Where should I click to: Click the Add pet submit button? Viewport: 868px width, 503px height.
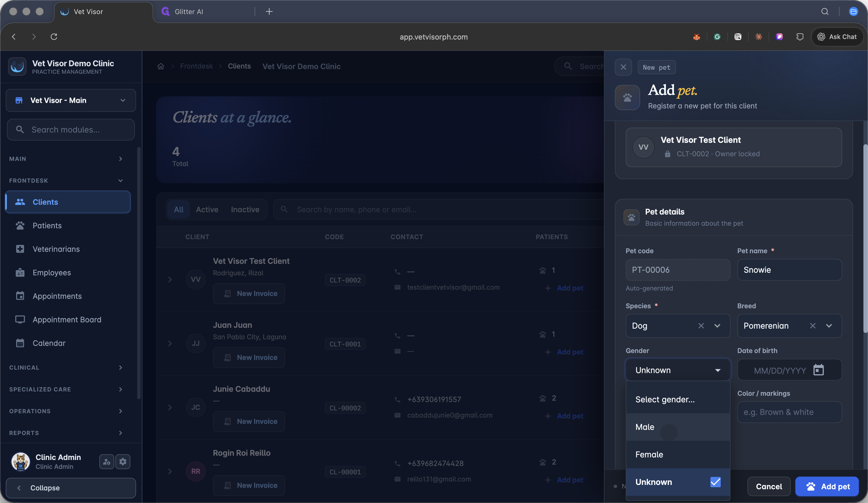tap(827, 486)
